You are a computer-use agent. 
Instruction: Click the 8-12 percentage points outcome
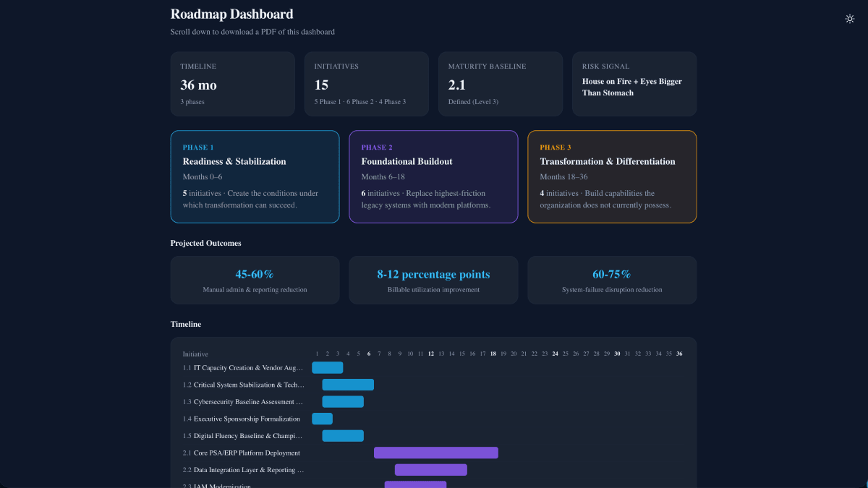433,280
